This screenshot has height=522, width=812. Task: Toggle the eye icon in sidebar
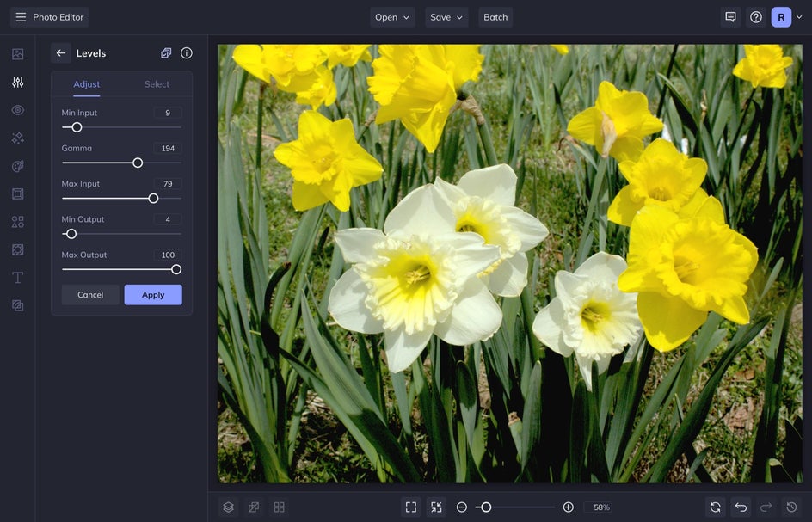tap(17, 110)
